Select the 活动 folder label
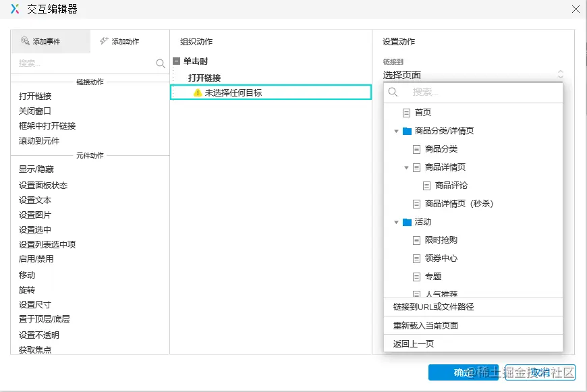 [423, 222]
